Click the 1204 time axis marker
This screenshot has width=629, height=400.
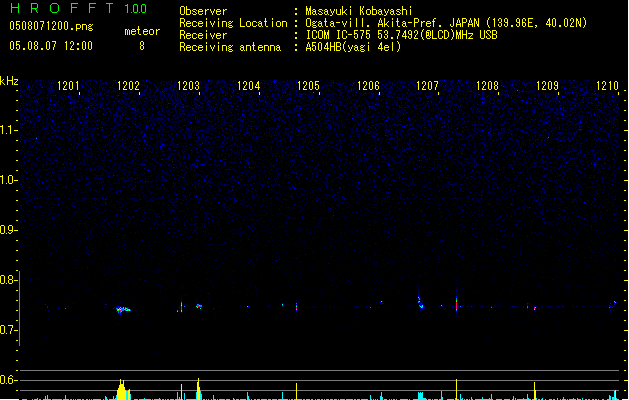tap(248, 85)
